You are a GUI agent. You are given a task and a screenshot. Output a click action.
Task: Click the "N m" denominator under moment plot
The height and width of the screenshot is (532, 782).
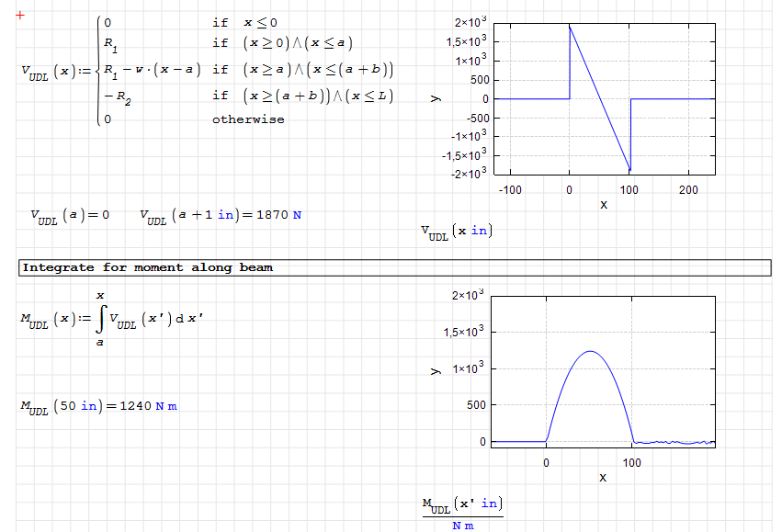coord(462,525)
